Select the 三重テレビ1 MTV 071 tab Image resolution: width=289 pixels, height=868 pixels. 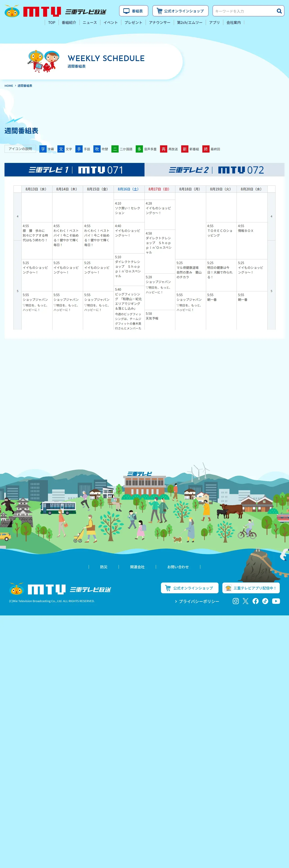point(74,170)
